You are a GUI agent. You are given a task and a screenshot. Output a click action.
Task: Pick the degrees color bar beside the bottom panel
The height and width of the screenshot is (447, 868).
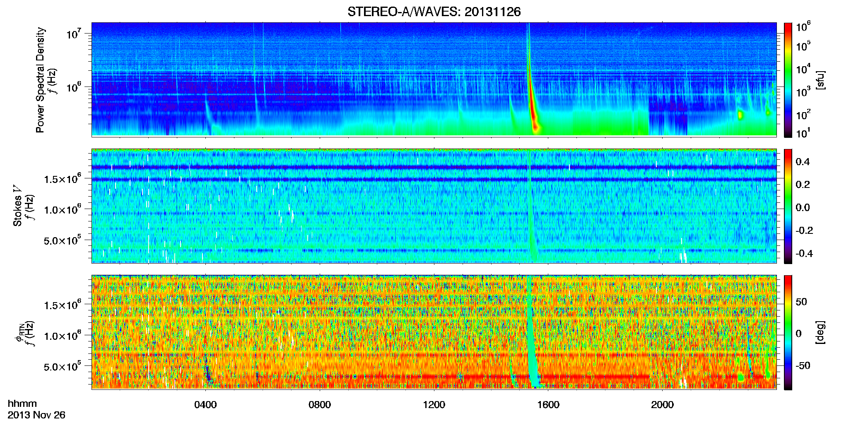click(788, 333)
